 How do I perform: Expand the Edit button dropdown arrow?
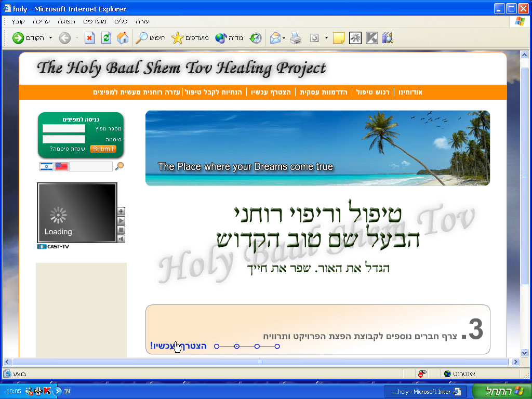tap(326, 37)
